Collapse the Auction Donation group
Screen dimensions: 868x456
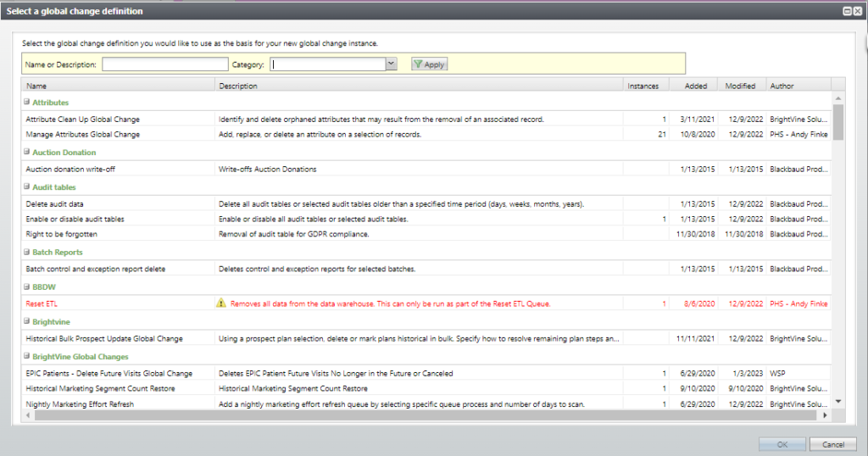coord(26,153)
